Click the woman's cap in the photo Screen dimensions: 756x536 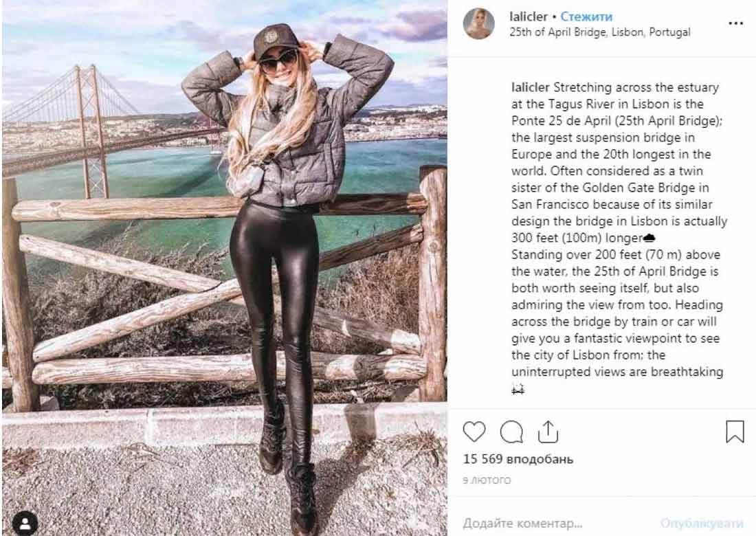click(x=276, y=40)
